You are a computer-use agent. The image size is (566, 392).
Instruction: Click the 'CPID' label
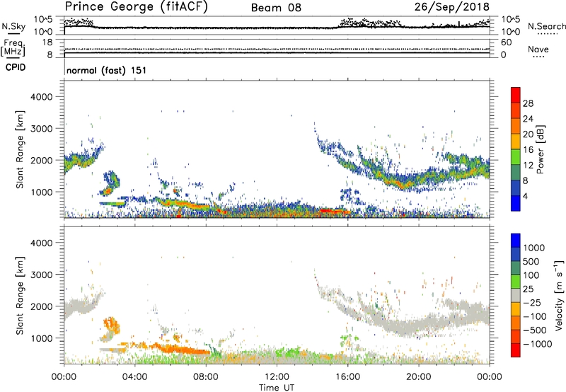click(x=16, y=67)
